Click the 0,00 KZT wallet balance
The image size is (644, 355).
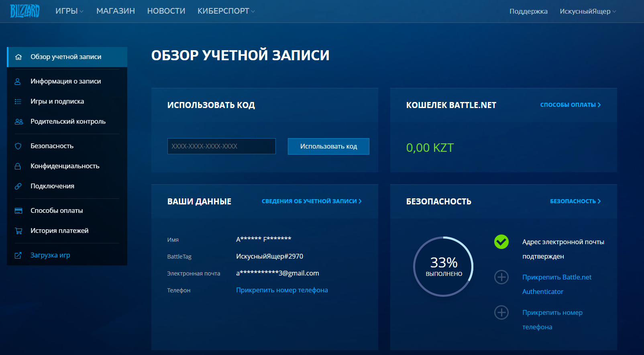pyautogui.click(x=430, y=148)
